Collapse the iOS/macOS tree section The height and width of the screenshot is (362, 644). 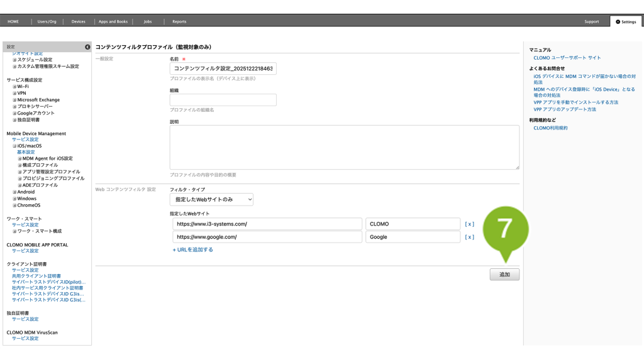pos(14,146)
